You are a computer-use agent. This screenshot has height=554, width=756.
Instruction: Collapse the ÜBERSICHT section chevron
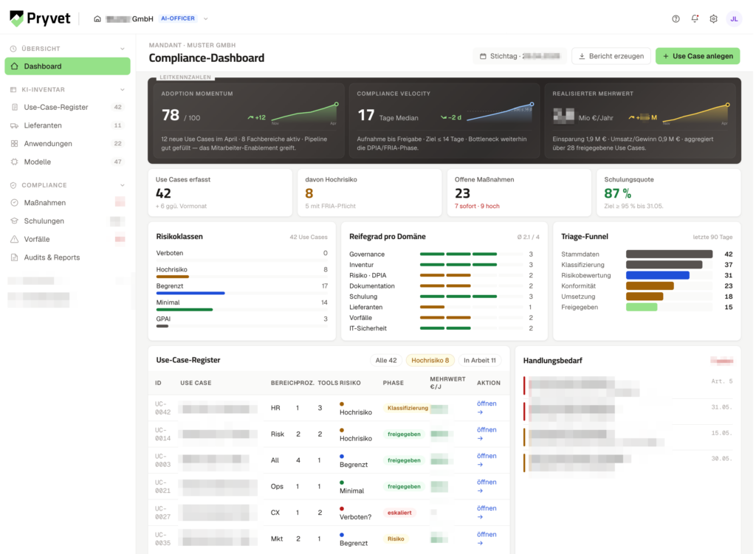pyautogui.click(x=123, y=49)
